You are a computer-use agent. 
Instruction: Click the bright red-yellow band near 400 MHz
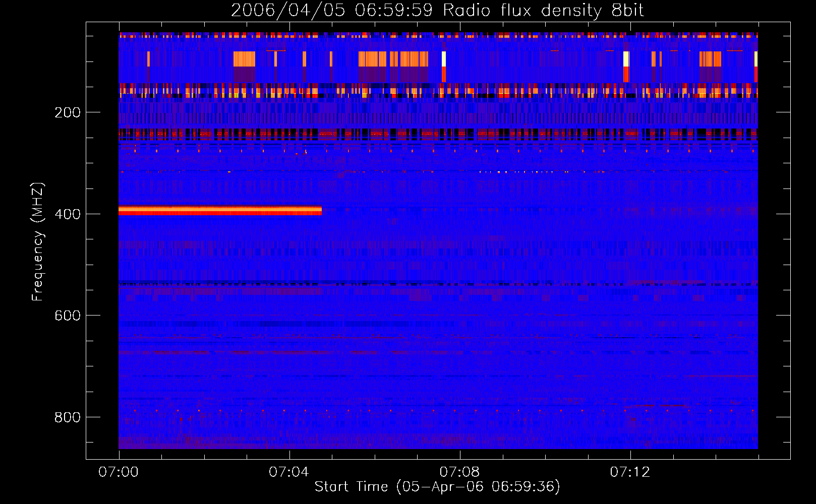(220, 211)
